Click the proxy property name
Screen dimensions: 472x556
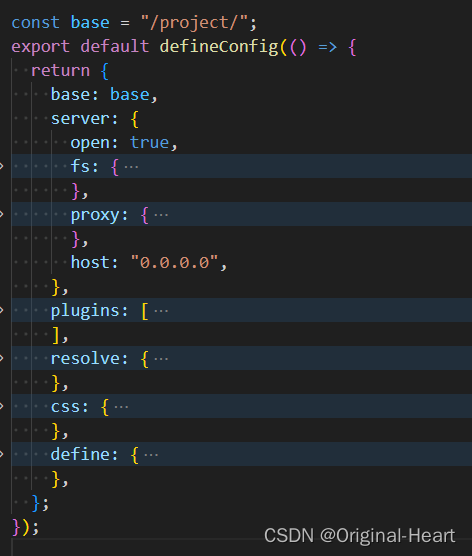(95, 215)
